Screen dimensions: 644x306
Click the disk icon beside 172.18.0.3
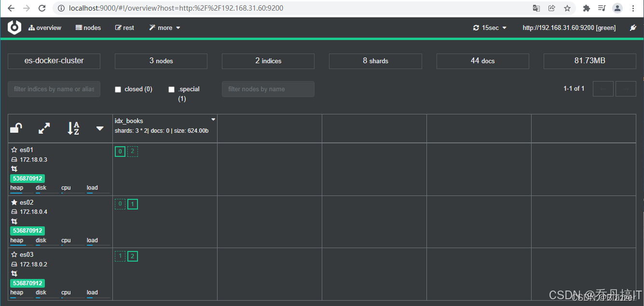point(14,160)
